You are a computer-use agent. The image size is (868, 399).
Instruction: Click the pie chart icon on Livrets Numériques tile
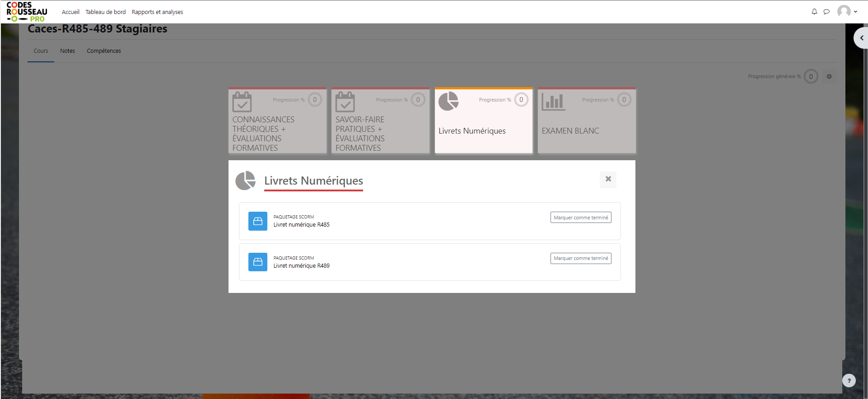click(x=448, y=101)
